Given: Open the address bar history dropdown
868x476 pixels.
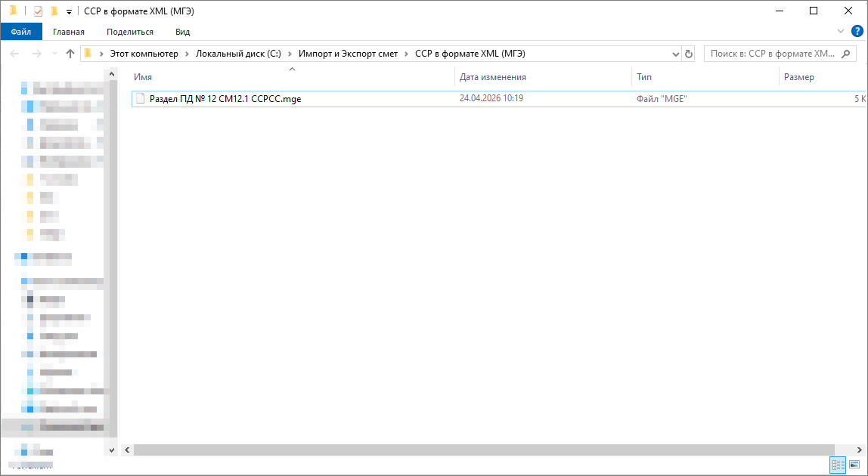Looking at the screenshot, I should 676,54.
